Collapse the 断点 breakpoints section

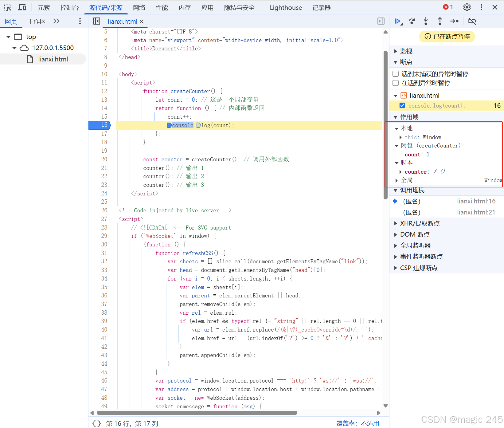(x=396, y=62)
